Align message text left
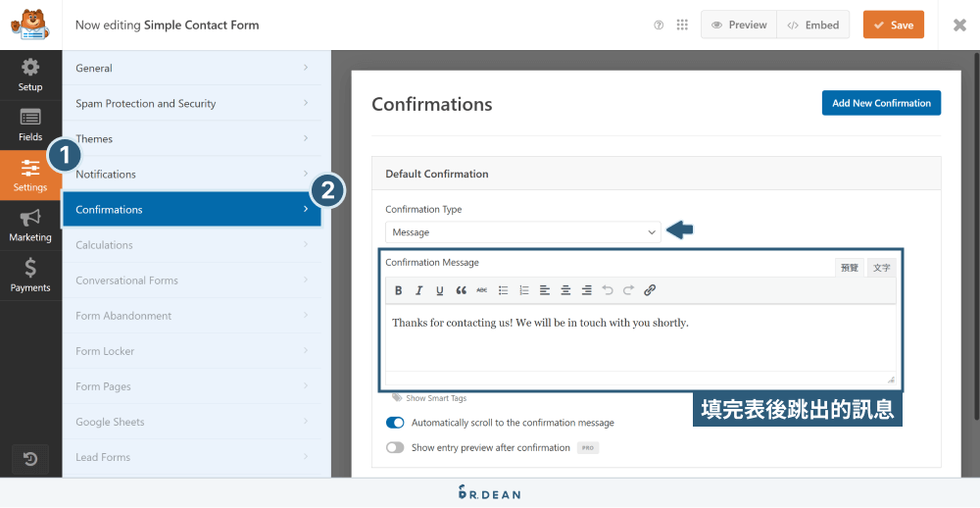Viewport: 980px width, 508px height. click(x=545, y=290)
